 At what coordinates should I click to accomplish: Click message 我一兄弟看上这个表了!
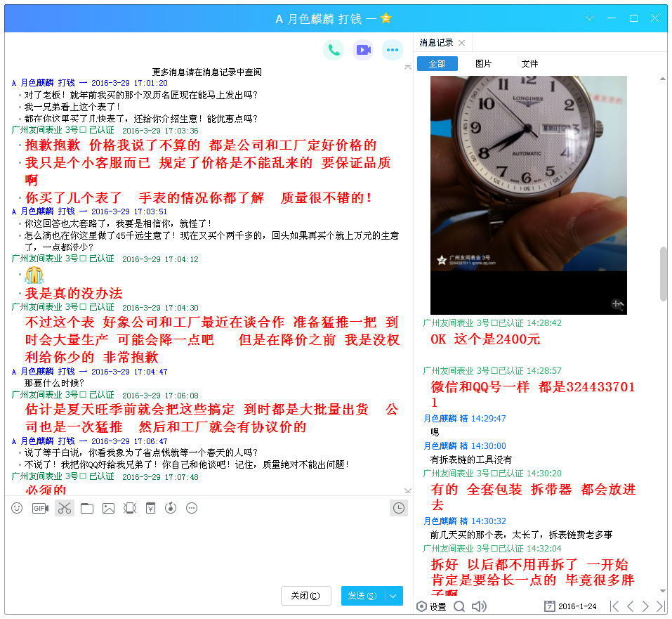coord(72,107)
